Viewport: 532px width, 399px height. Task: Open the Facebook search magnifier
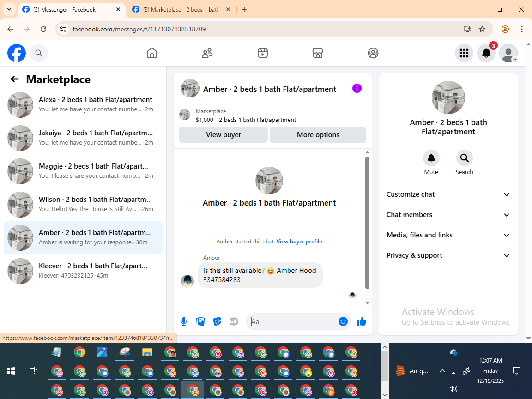pos(39,53)
